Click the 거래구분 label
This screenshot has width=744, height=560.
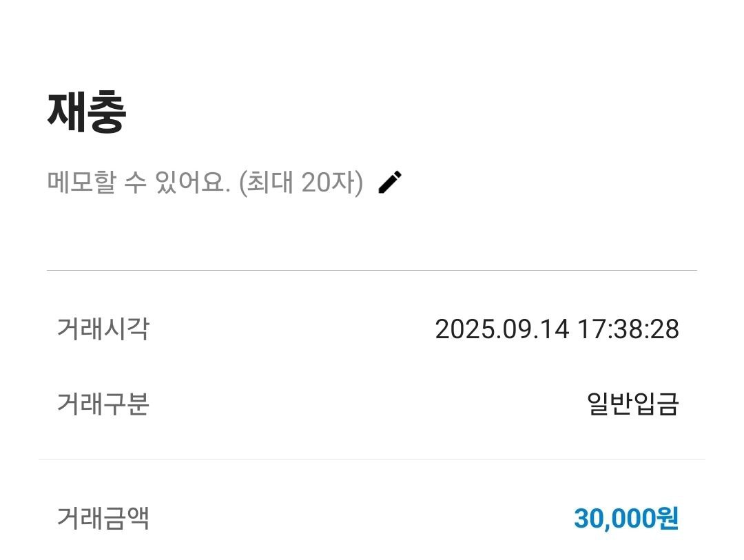[103, 404]
